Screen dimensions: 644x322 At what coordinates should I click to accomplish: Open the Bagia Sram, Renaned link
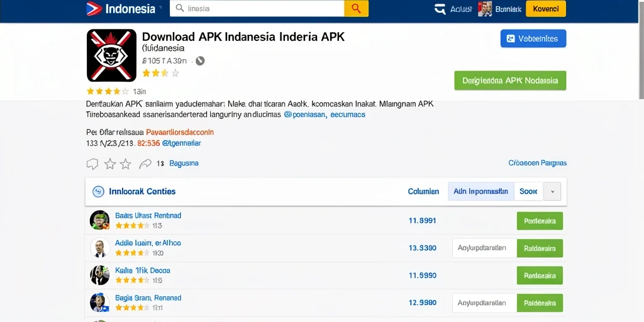click(148, 298)
